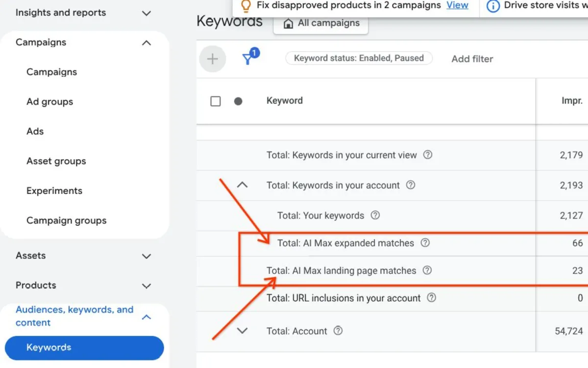Click Add filter above the table
The height and width of the screenshot is (368, 588).
coord(472,58)
